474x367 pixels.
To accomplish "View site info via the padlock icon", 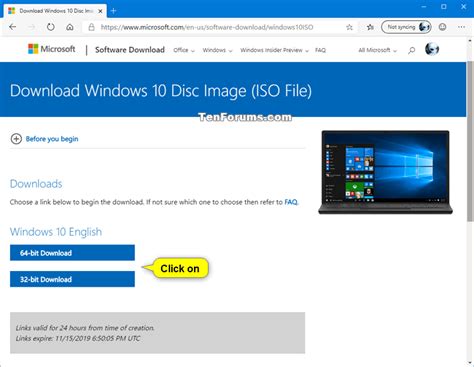I will point(91,27).
